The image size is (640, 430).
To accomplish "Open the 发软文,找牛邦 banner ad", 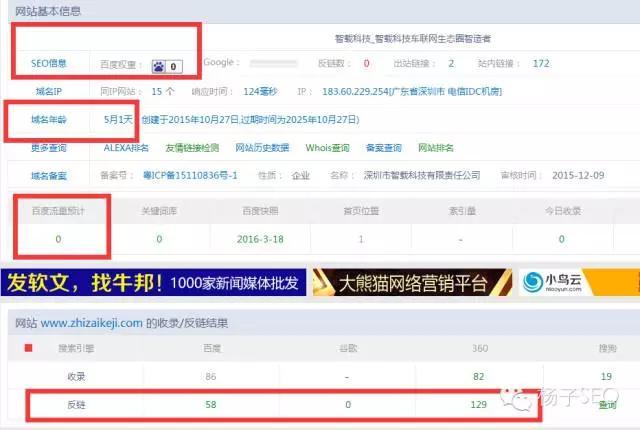I will (152, 283).
